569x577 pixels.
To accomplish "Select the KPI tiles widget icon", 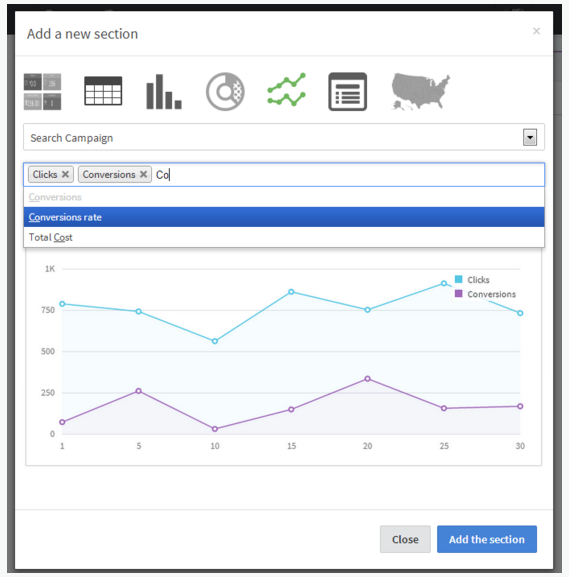I will (x=42, y=92).
